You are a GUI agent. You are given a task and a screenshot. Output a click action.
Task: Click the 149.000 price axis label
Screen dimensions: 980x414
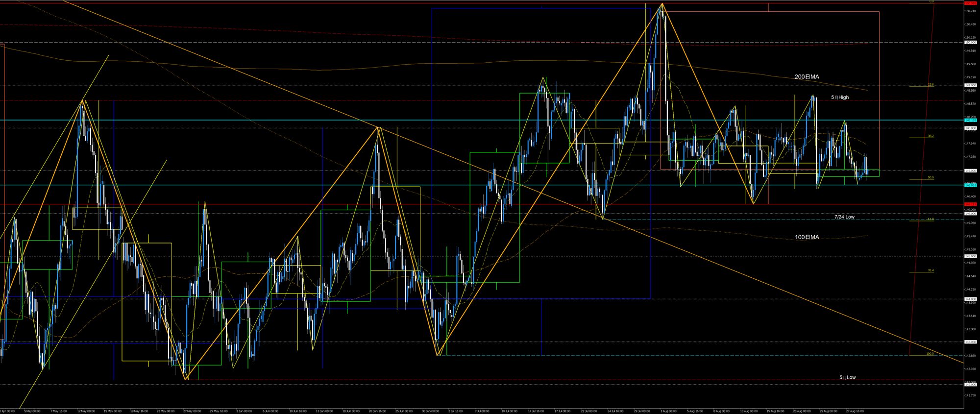click(x=970, y=85)
